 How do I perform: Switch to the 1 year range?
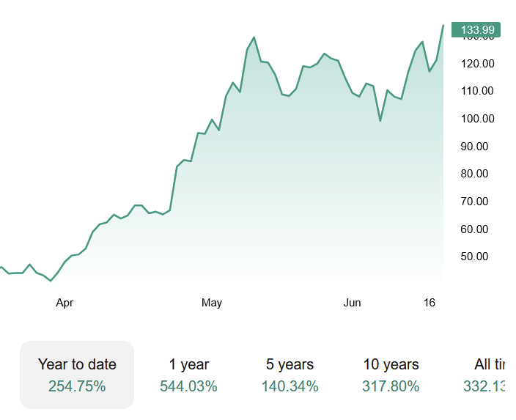(x=188, y=375)
